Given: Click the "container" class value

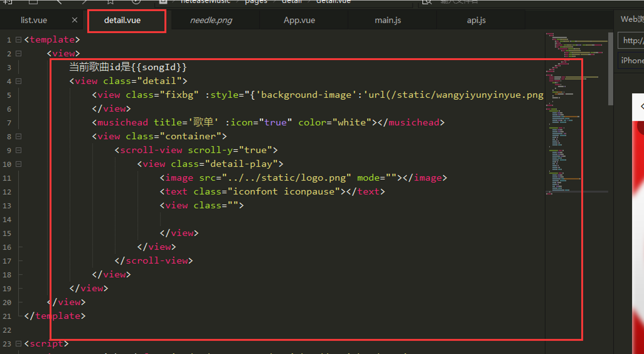Looking at the screenshot, I should pyautogui.click(x=190, y=136).
